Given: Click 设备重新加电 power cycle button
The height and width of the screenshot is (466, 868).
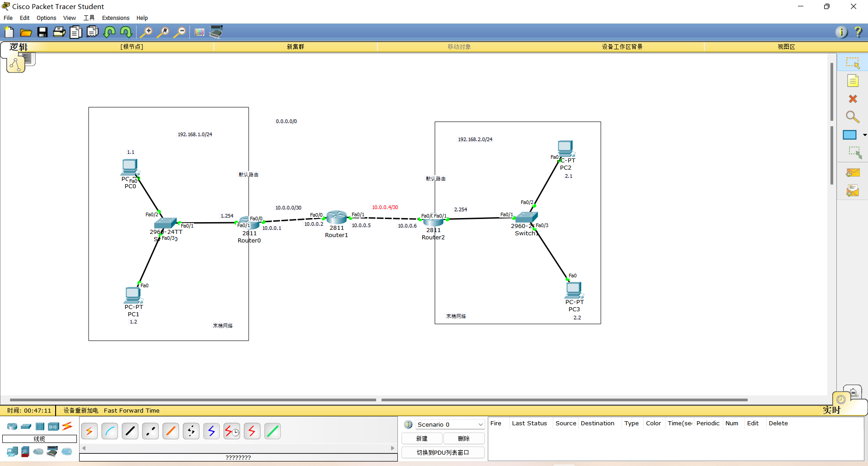Looking at the screenshot, I should pyautogui.click(x=80, y=411).
